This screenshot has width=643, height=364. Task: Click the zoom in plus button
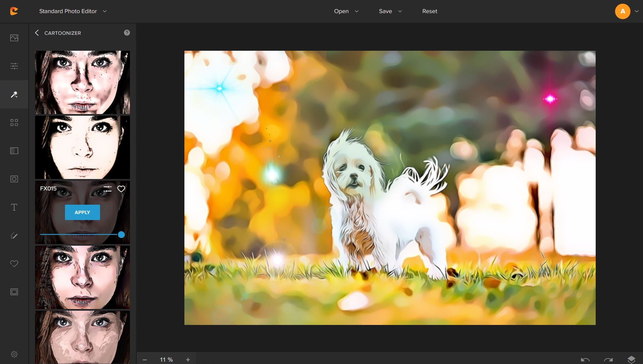pyautogui.click(x=188, y=360)
